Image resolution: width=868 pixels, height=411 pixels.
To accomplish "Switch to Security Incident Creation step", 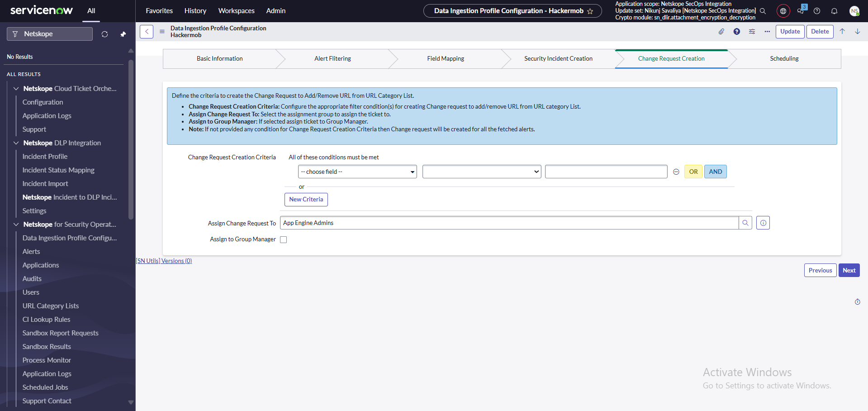I will pyautogui.click(x=559, y=59).
